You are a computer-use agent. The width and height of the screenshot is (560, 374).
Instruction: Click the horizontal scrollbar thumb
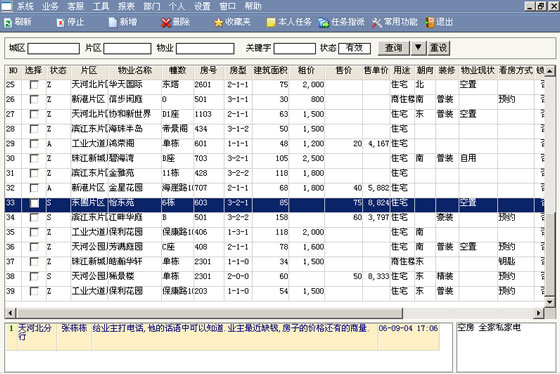coord(209,313)
